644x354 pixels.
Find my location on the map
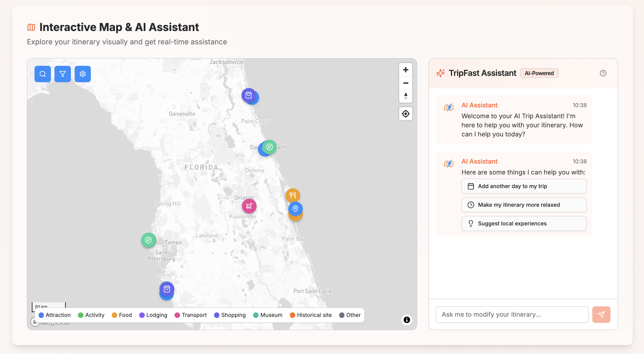405,114
